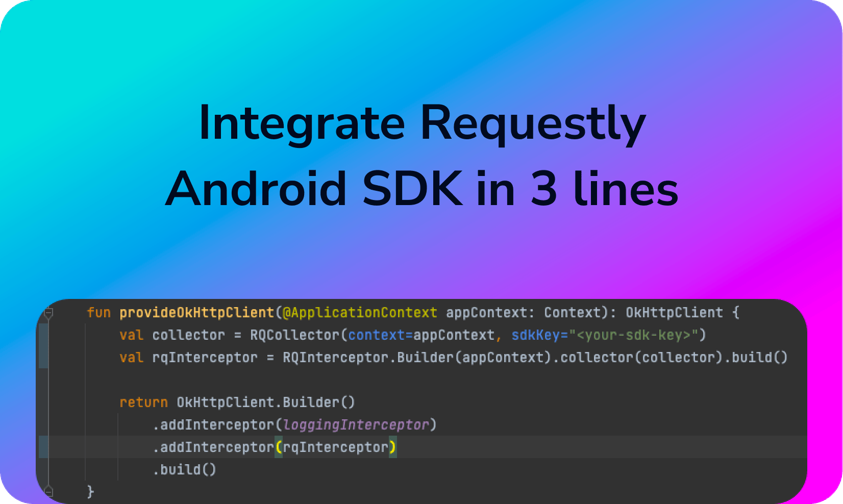Viewport: 843px width, 504px height.
Task: Click the "<your-sdk-key>" string literal
Action: (633, 335)
